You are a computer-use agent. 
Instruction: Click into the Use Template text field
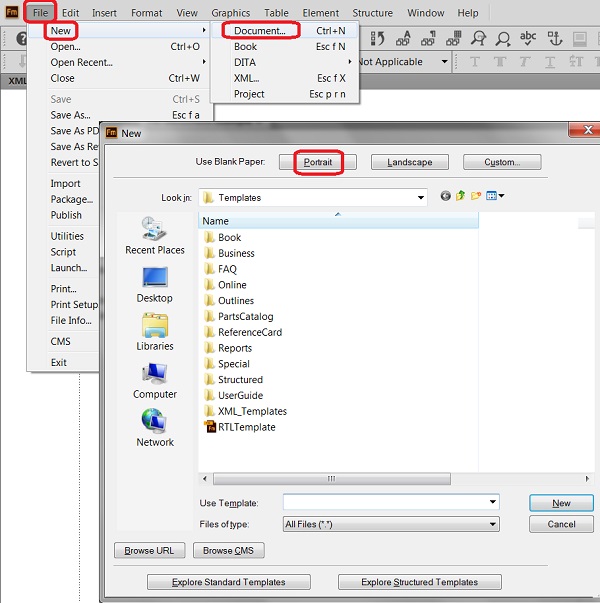click(385, 502)
